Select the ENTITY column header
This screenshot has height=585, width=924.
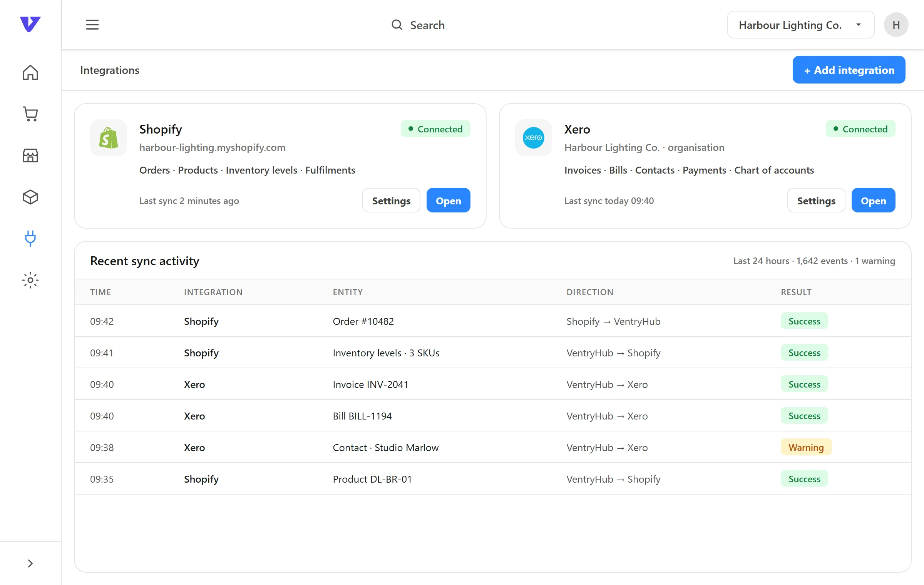click(x=348, y=292)
